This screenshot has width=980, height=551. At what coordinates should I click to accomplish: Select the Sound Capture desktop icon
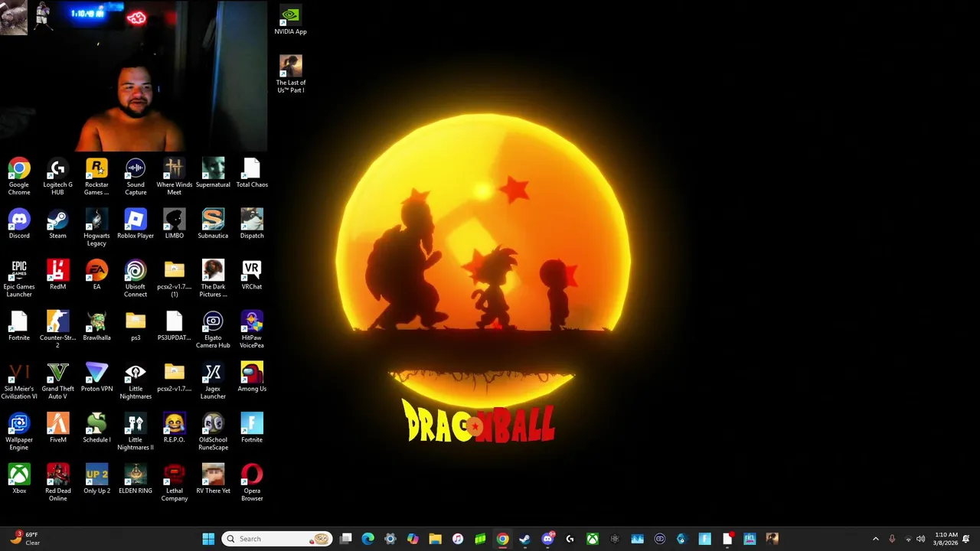(136, 177)
